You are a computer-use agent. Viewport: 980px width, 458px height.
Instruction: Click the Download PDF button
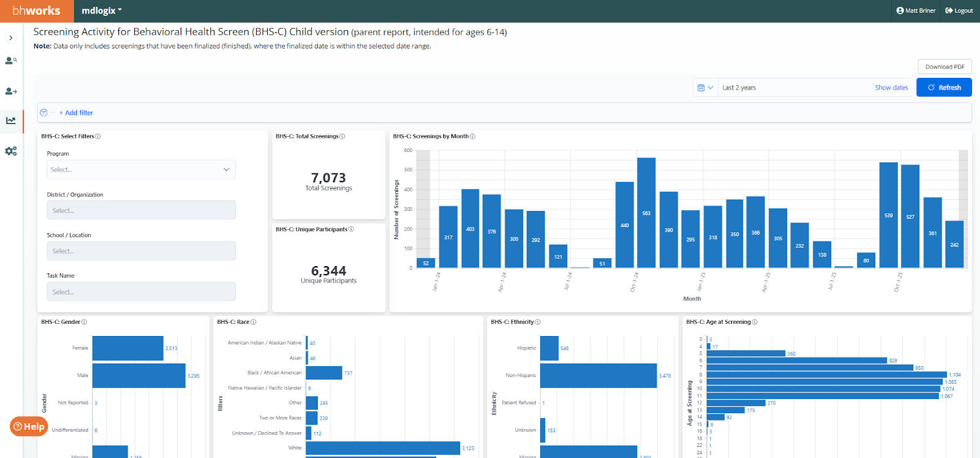(944, 67)
